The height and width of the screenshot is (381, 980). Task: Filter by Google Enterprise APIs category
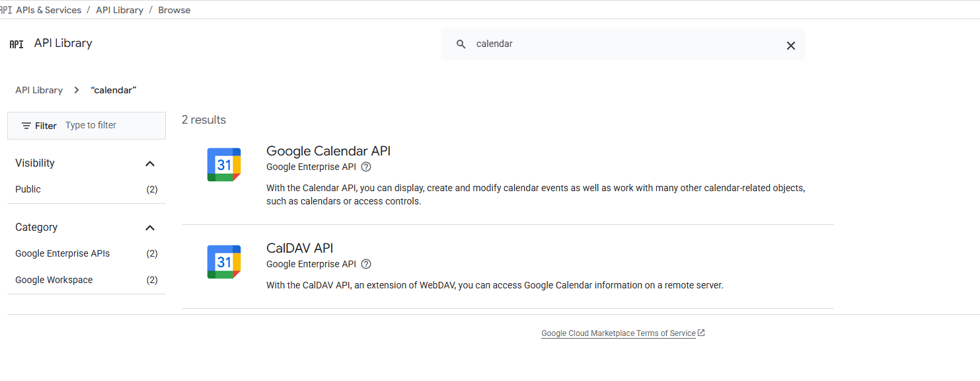point(62,253)
